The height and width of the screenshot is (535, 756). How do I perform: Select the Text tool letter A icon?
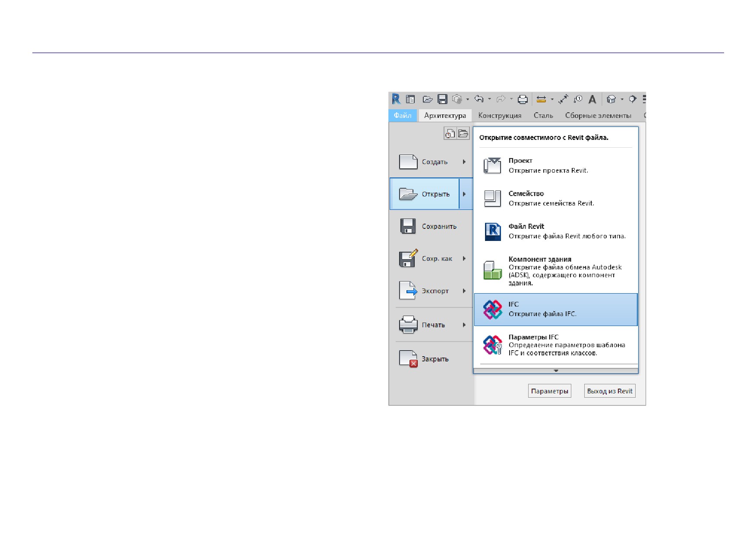click(x=592, y=99)
